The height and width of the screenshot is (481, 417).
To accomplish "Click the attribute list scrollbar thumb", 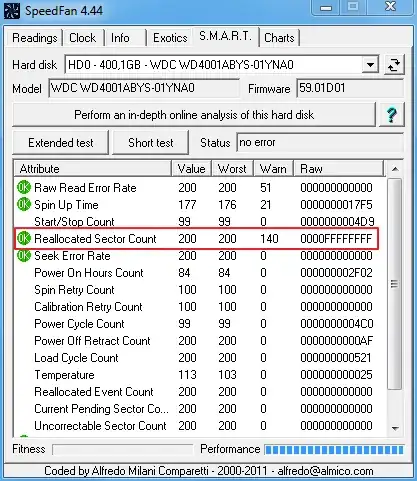I will 394,284.
